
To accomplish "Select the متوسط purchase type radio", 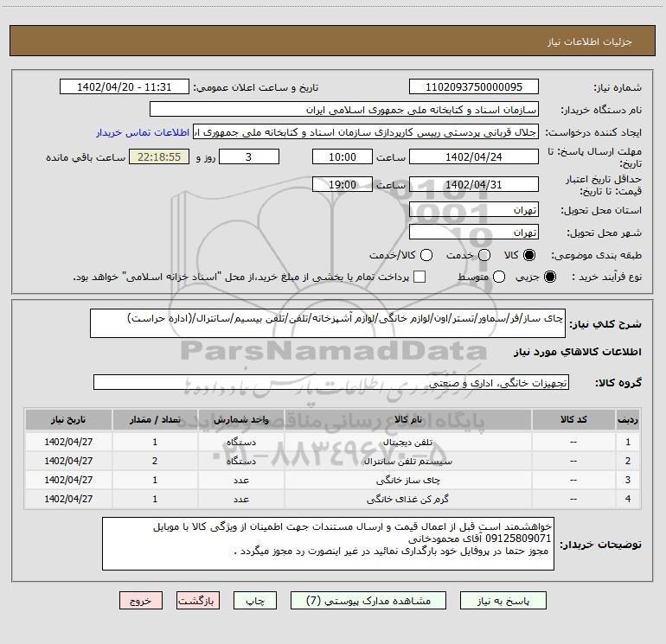I will 499,277.
